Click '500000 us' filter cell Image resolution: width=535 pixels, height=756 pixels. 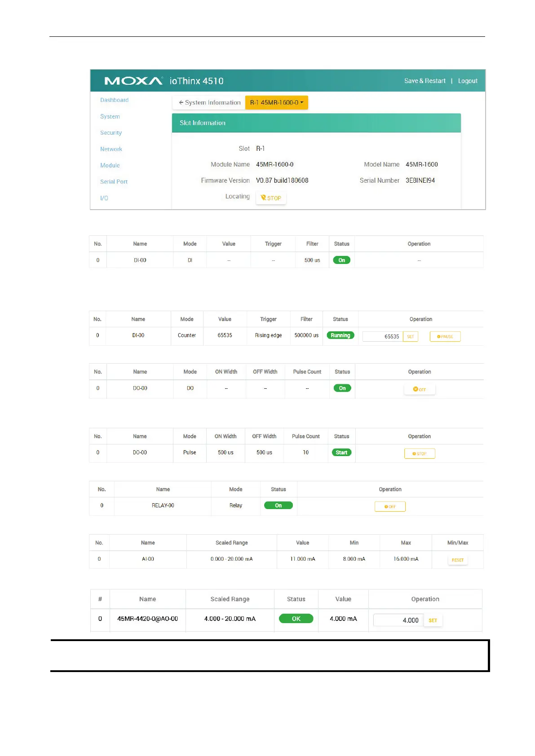[x=306, y=335]
